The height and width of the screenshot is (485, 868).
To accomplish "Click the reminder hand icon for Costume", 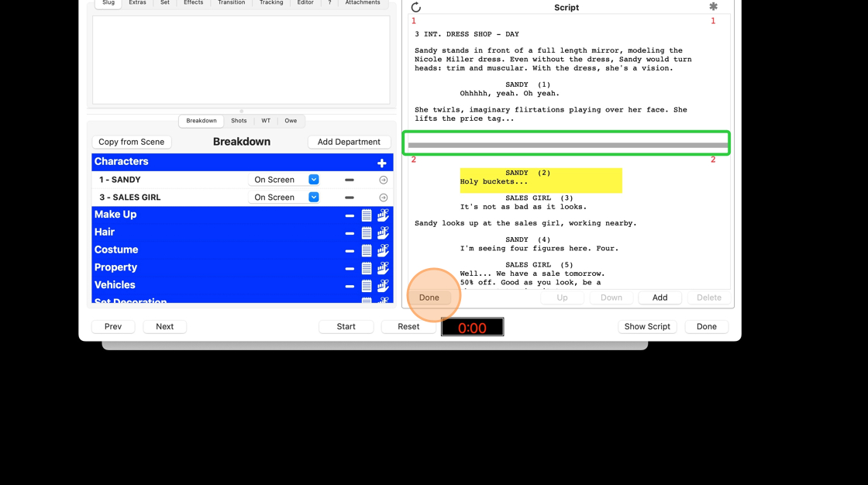I will pos(383,250).
